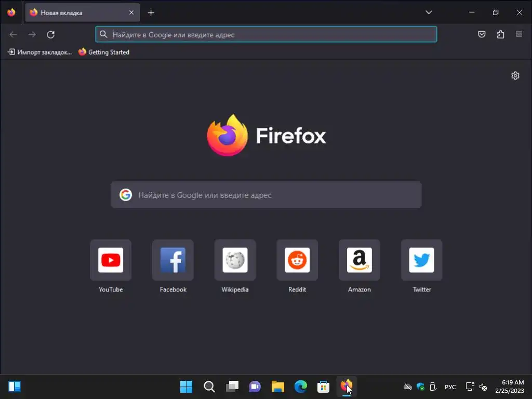Screen dimensions: 532x399
Task: Click the magnifier icon in address bar
Action: click(x=103, y=34)
